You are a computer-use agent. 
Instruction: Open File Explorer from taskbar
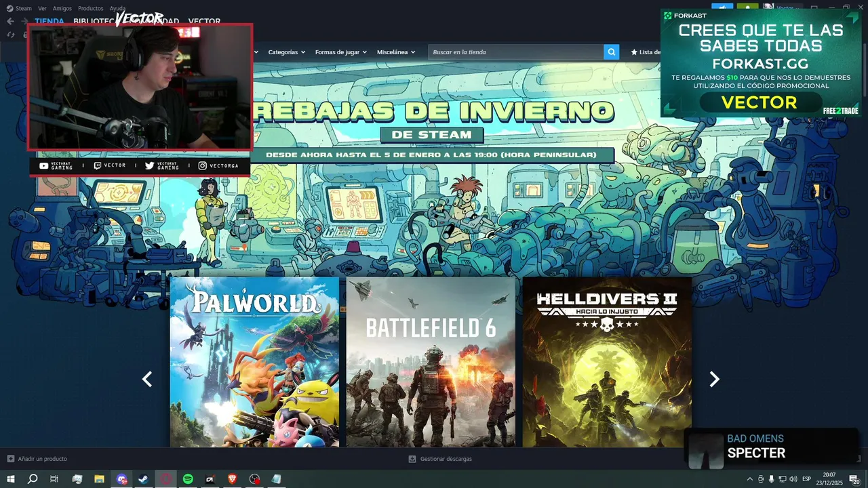[99, 479]
